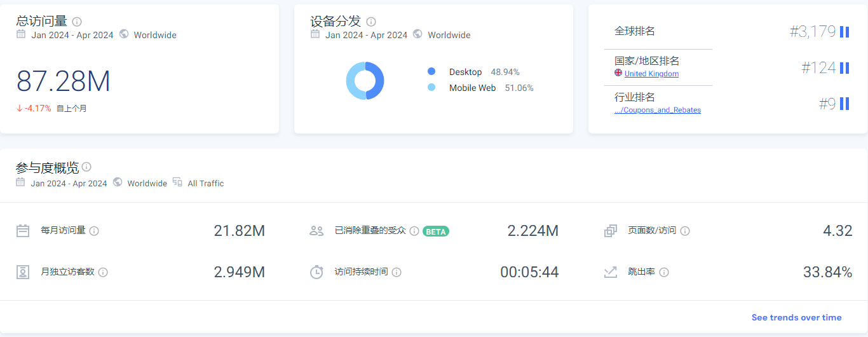Click the bars icon beside country rank #124
Image resolution: width=868 pixels, height=337 pixels.
click(844, 67)
